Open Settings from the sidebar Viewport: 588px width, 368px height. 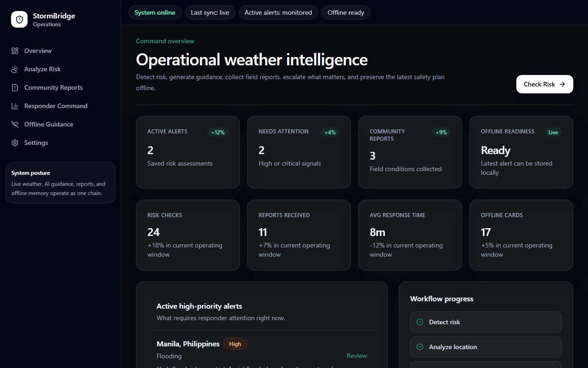[60, 143]
